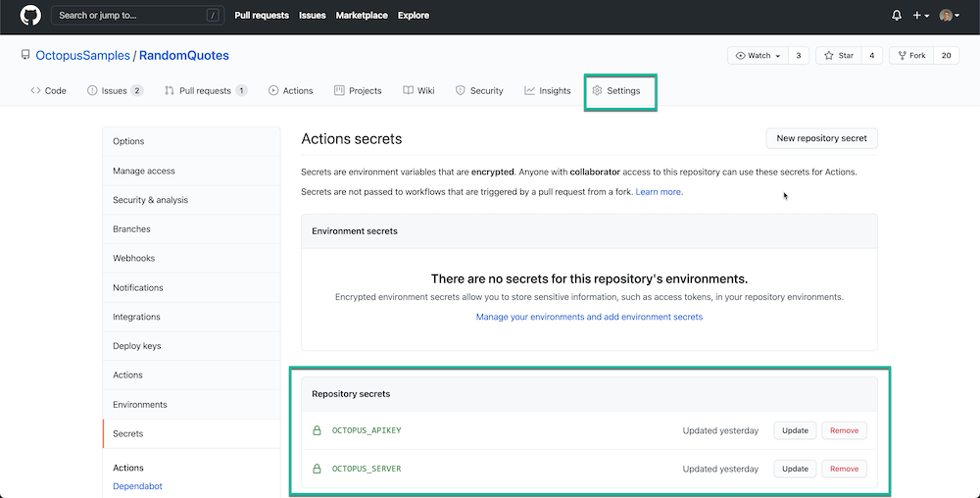
Task: View watchers count 3
Action: coord(799,56)
